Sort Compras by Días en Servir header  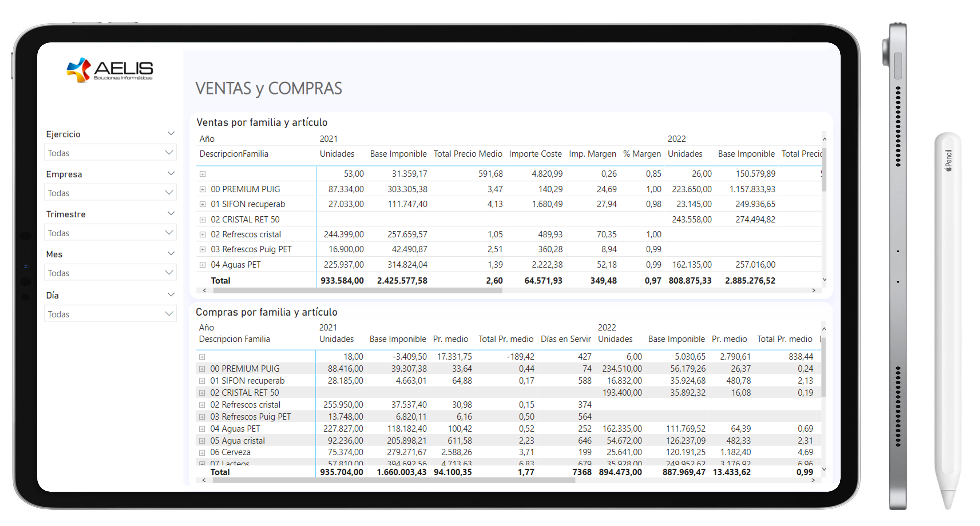(x=566, y=339)
